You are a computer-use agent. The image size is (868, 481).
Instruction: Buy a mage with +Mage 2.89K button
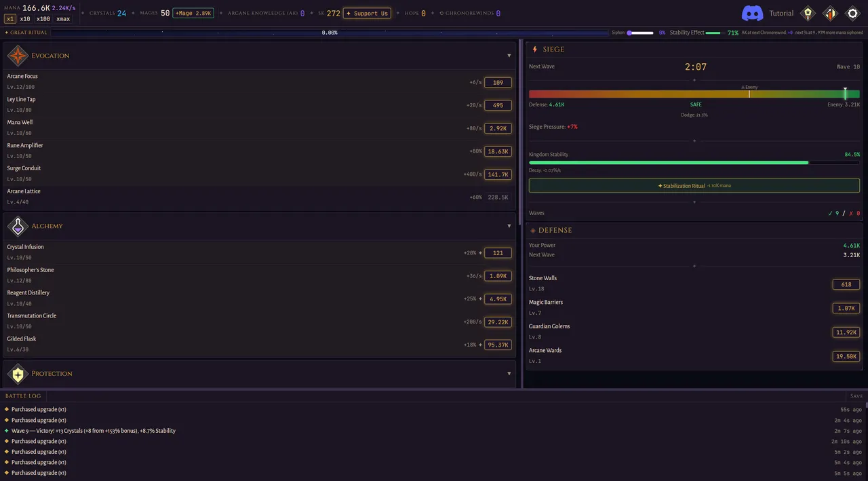193,13
